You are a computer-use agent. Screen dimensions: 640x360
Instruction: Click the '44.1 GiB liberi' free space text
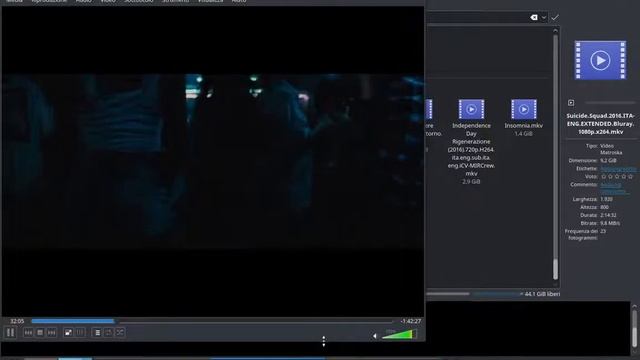[542, 294]
